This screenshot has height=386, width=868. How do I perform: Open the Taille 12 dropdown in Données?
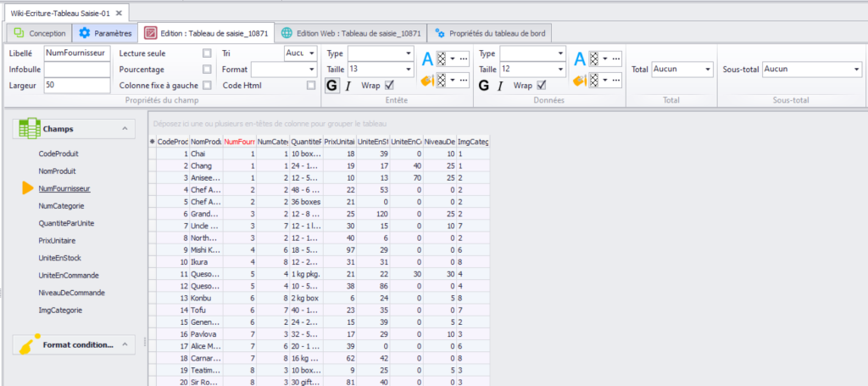(561, 70)
